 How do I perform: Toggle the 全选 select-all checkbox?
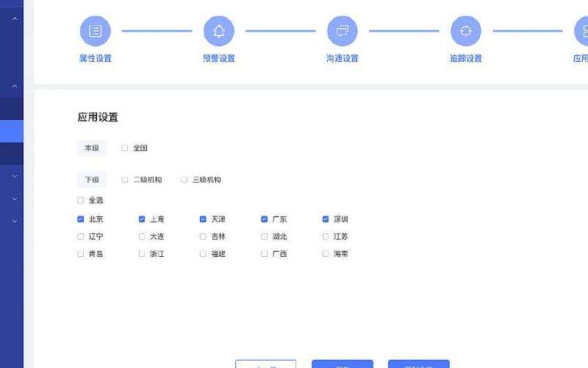81,200
